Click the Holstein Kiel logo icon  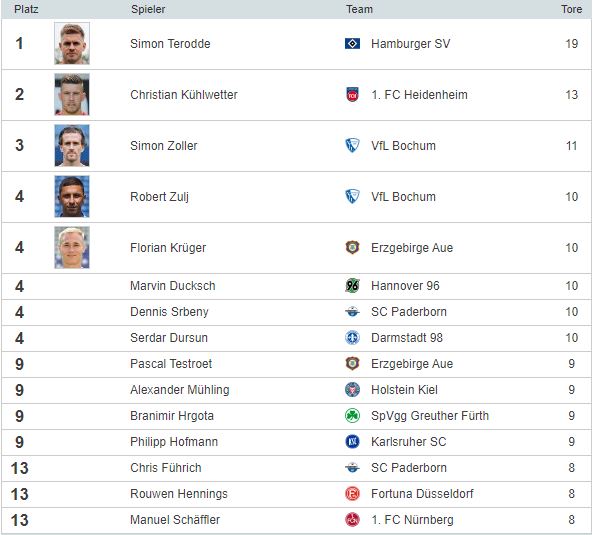(352, 389)
